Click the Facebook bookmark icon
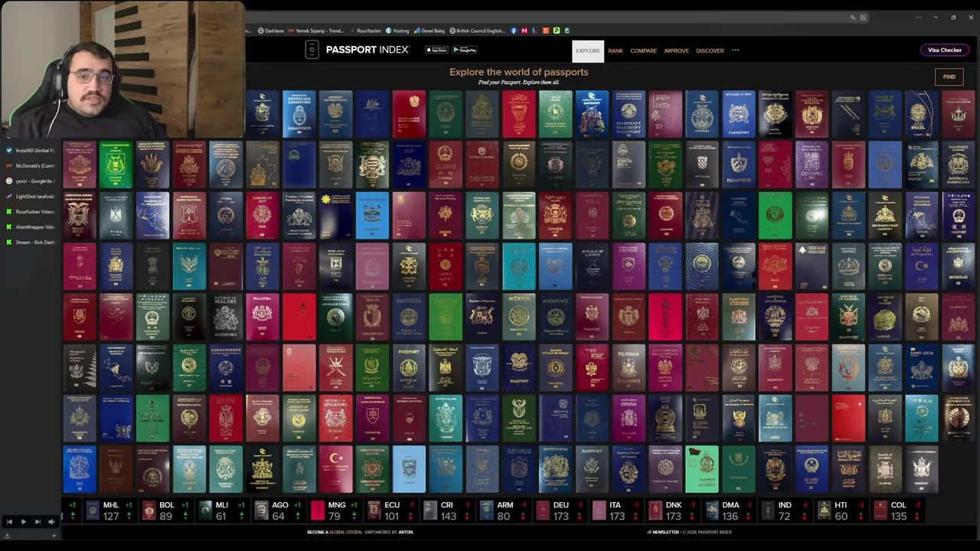This screenshot has height=551, width=980. pos(514,31)
